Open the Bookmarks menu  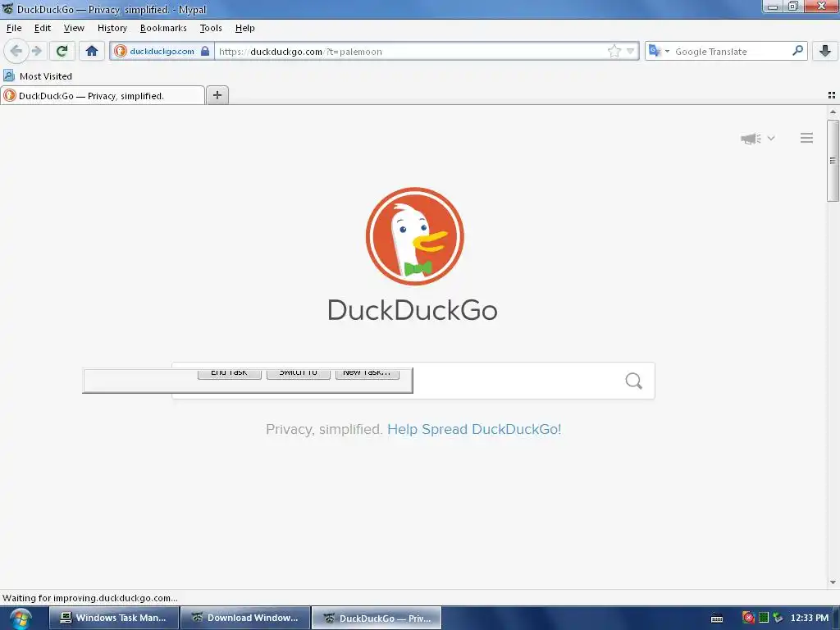[x=163, y=28]
